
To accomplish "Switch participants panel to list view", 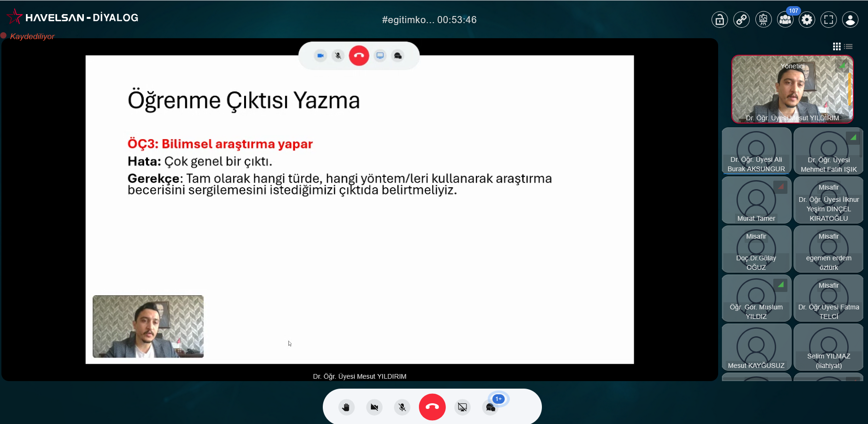I will coord(849,46).
